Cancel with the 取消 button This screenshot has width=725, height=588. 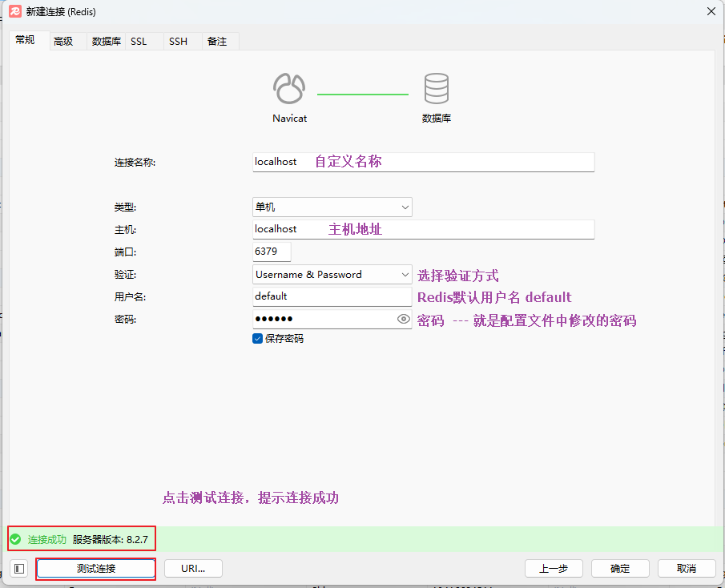point(687,569)
